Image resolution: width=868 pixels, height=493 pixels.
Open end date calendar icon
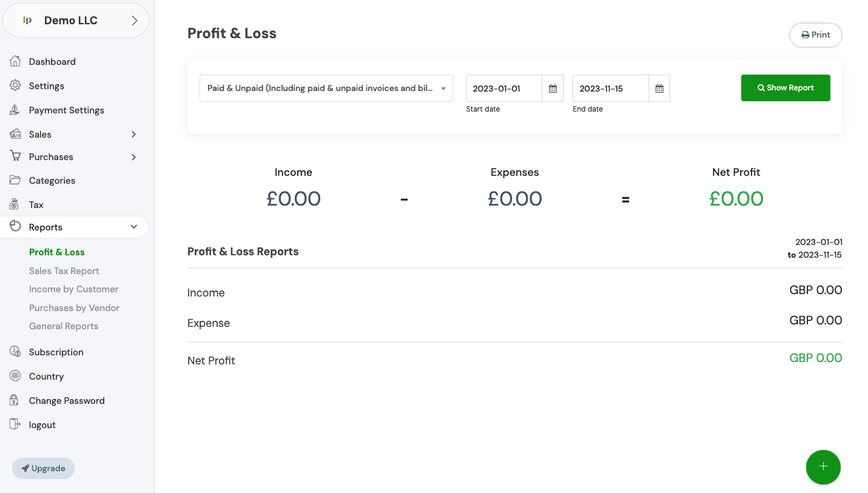[659, 89]
